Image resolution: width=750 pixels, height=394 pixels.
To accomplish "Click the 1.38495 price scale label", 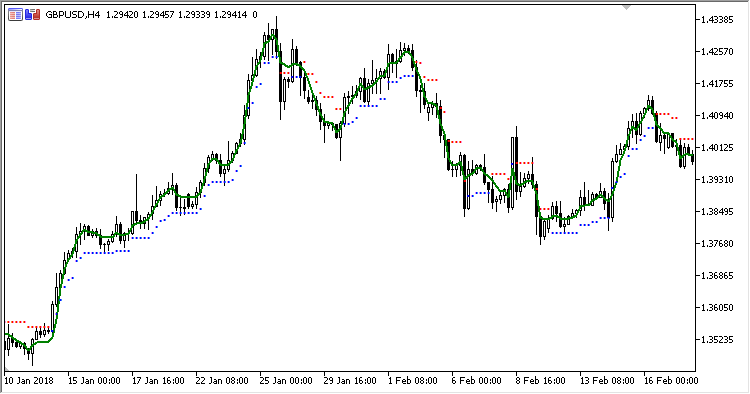I will (717, 212).
